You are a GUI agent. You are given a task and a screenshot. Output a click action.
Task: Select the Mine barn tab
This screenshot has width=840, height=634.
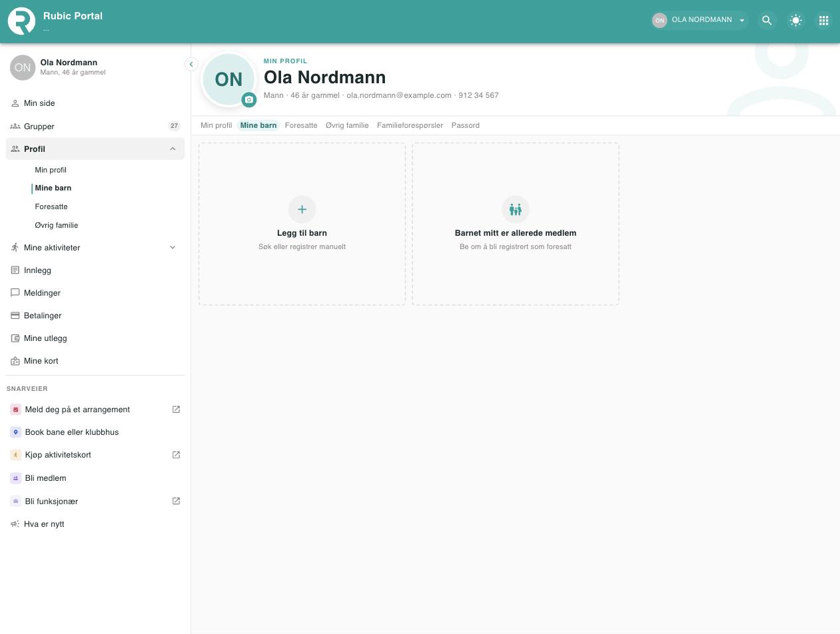click(x=258, y=125)
